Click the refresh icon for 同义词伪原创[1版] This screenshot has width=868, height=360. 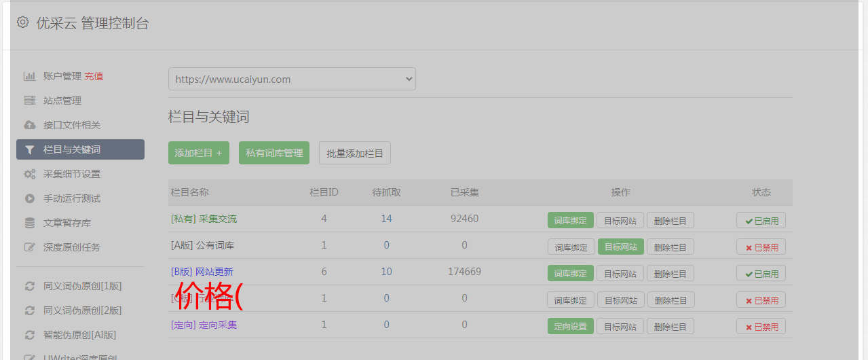(x=30, y=286)
